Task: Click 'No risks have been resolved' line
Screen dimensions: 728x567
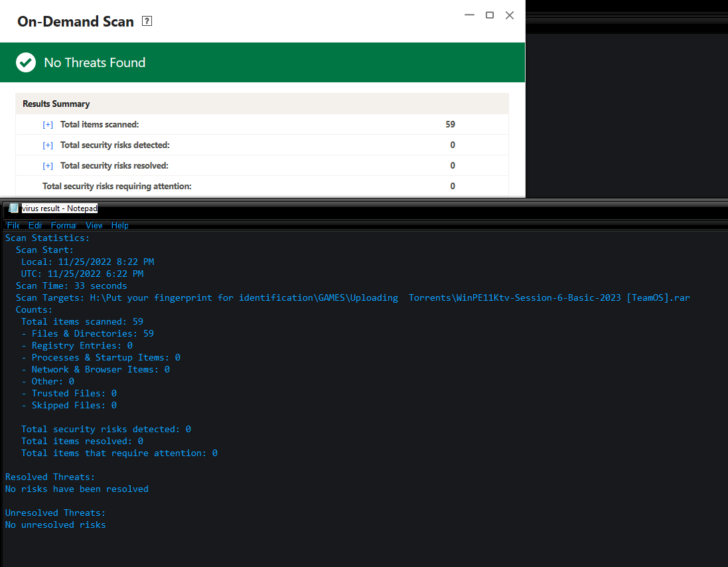Action: pyautogui.click(x=77, y=489)
